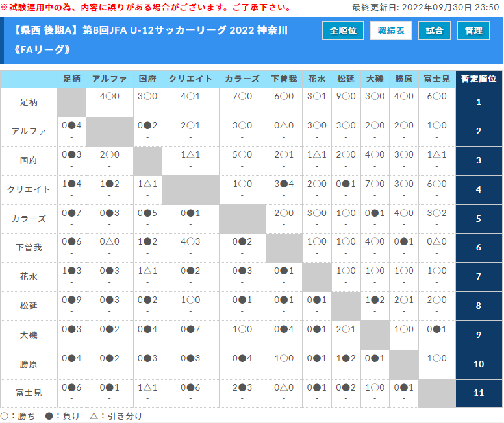Select the 下曽我 row label
This screenshot has width=504, height=423.
(x=29, y=248)
